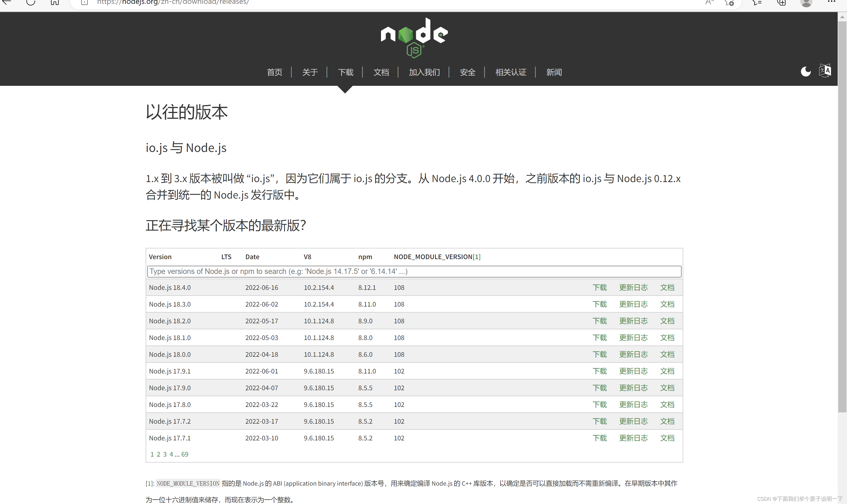Download Node.js 18.4.0 via 下载 link
This screenshot has width=847, height=504.
(599, 288)
